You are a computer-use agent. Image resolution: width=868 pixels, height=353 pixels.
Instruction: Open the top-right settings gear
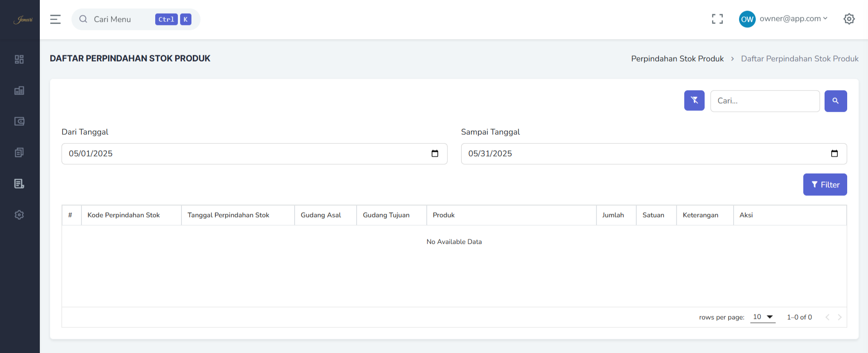pos(849,19)
